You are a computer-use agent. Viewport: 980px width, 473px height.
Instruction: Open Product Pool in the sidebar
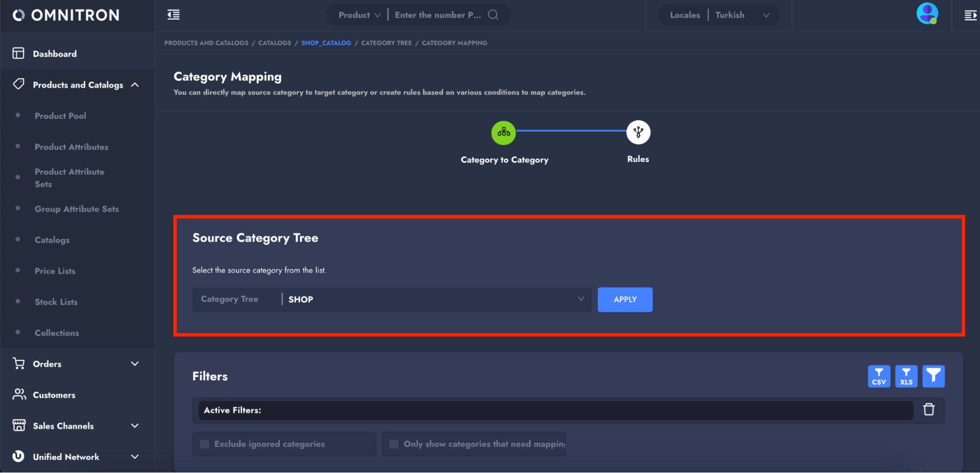click(60, 116)
